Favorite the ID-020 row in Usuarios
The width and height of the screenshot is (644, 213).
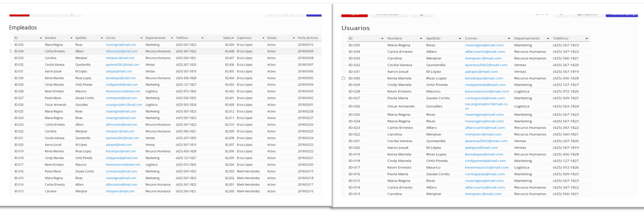[343, 147]
